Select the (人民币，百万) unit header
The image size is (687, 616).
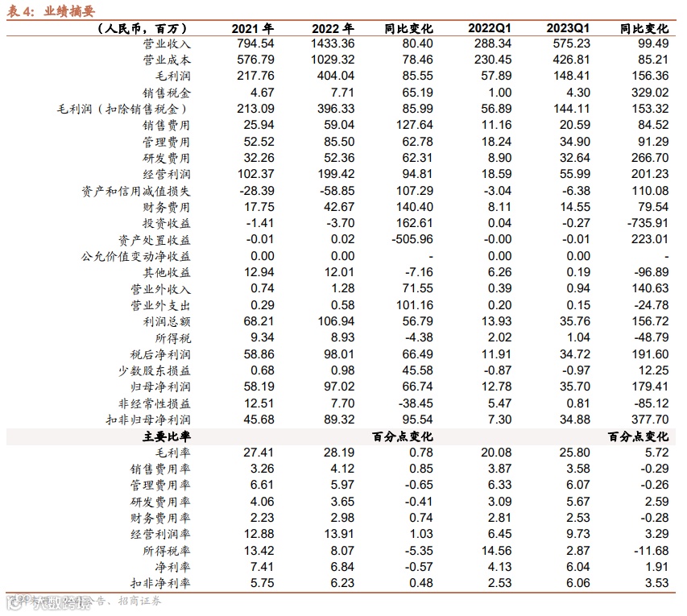(143, 29)
